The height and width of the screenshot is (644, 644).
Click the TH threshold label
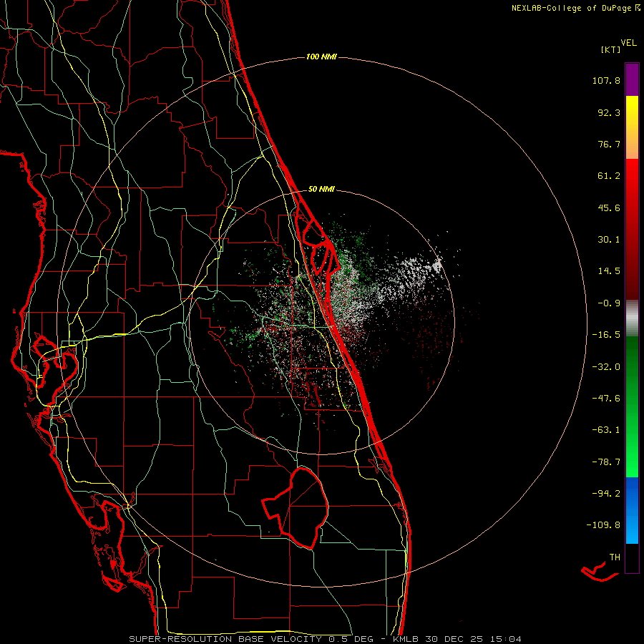click(615, 557)
